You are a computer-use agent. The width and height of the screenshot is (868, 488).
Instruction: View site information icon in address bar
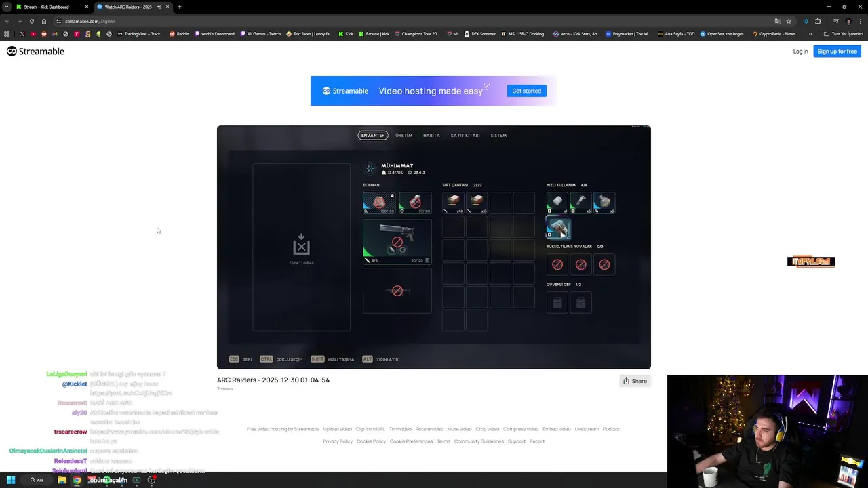point(59,21)
